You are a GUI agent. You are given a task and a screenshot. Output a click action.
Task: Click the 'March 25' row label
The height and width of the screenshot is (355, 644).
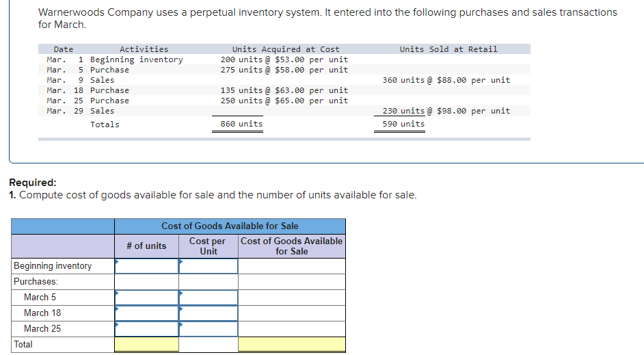(x=42, y=329)
